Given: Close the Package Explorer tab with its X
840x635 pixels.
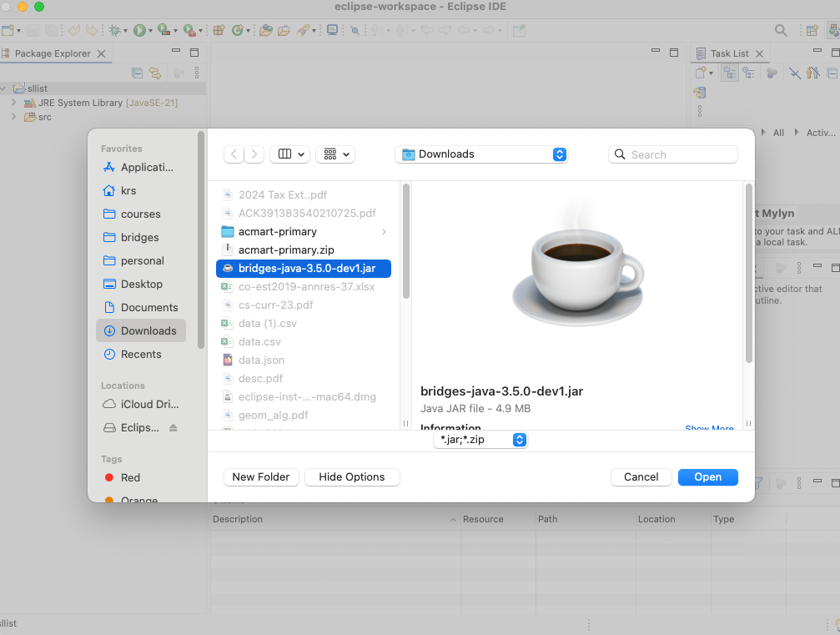Looking at the screenshot, I should click(x=101, y=53).
